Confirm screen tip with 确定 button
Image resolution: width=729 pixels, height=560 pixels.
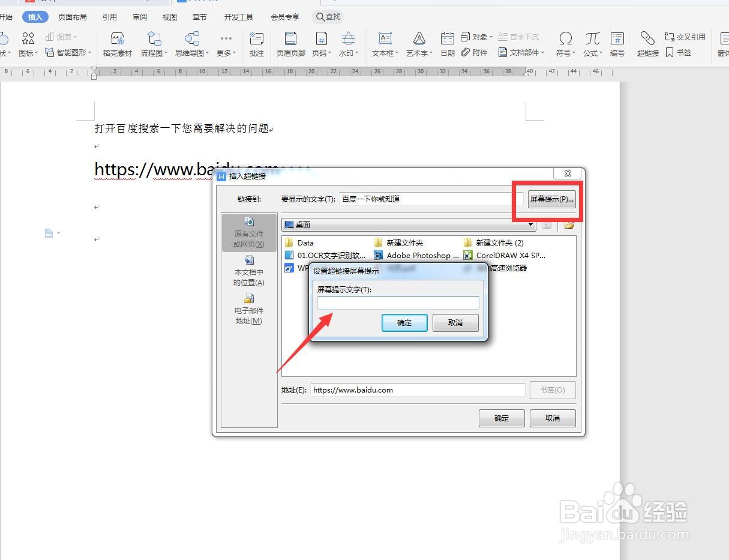point(404,322)
